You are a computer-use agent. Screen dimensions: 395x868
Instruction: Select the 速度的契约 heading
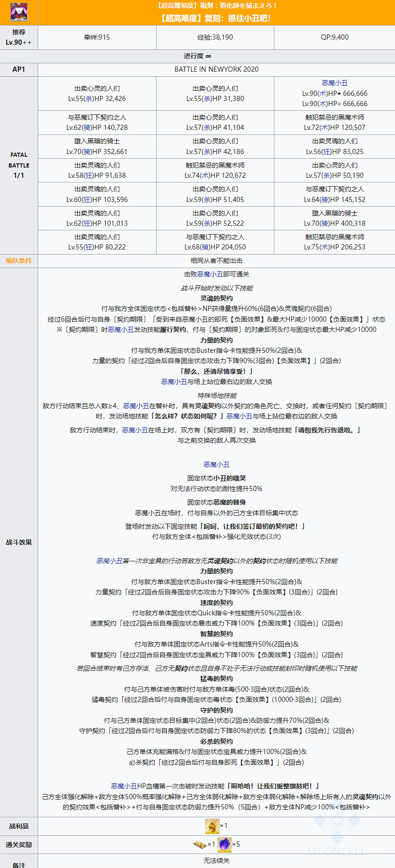[x=217, y=603]
